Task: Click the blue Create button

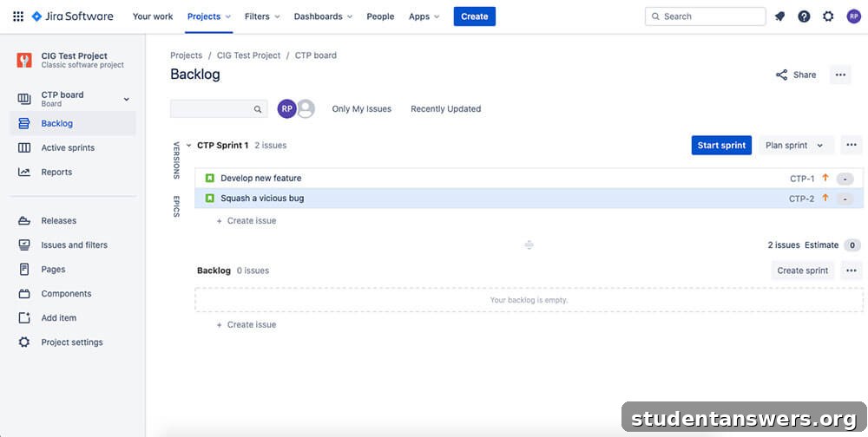Action: pos(475,16)
